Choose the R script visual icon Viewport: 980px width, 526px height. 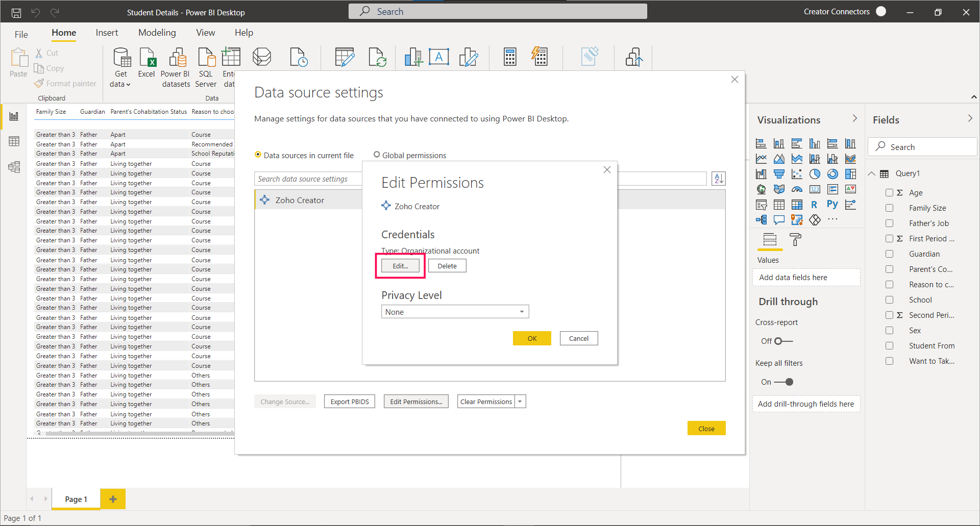tap(814, 205)
